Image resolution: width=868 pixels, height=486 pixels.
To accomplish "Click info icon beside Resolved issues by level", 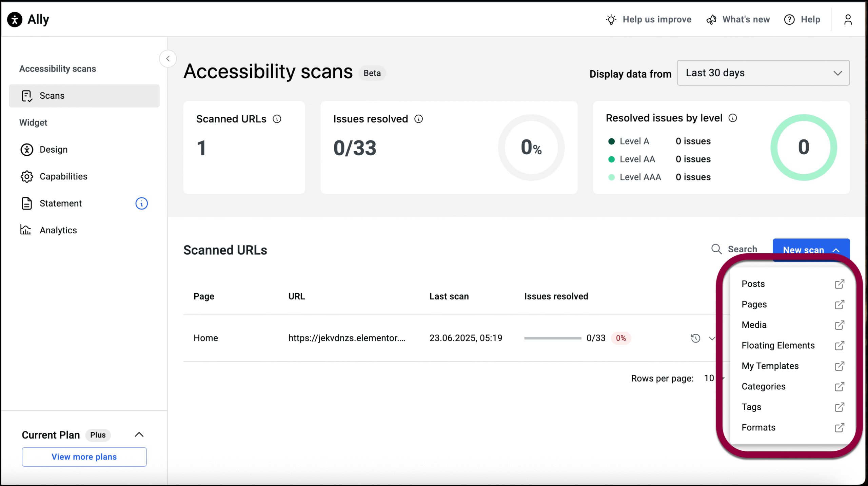I will [733, 118].
